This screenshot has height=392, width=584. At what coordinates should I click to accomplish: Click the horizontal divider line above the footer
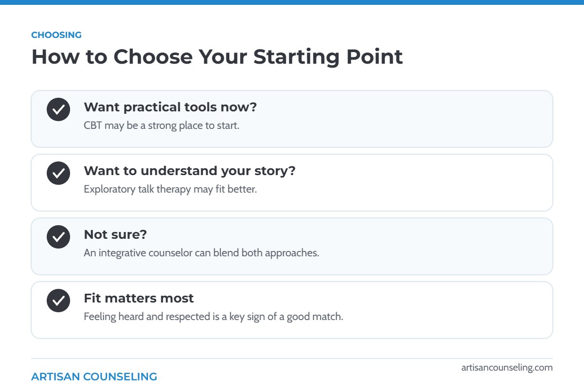pos(292,358)
